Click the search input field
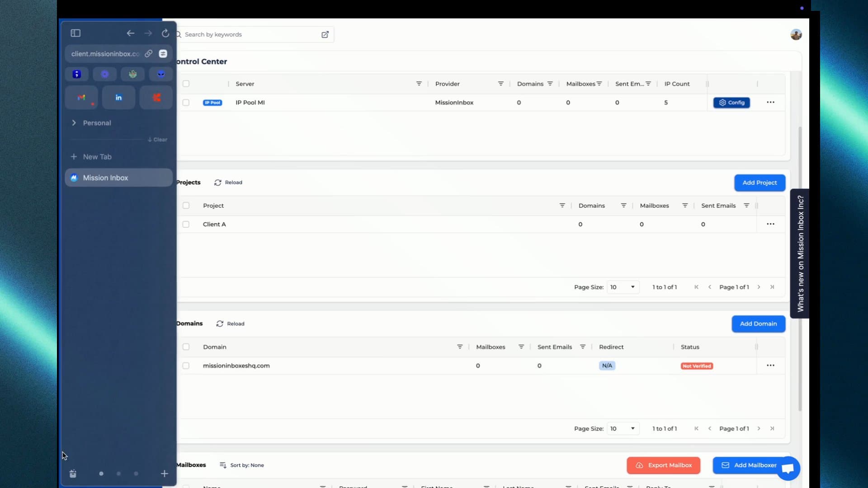This screenshot has height=488, width=868. click(250, 34)
